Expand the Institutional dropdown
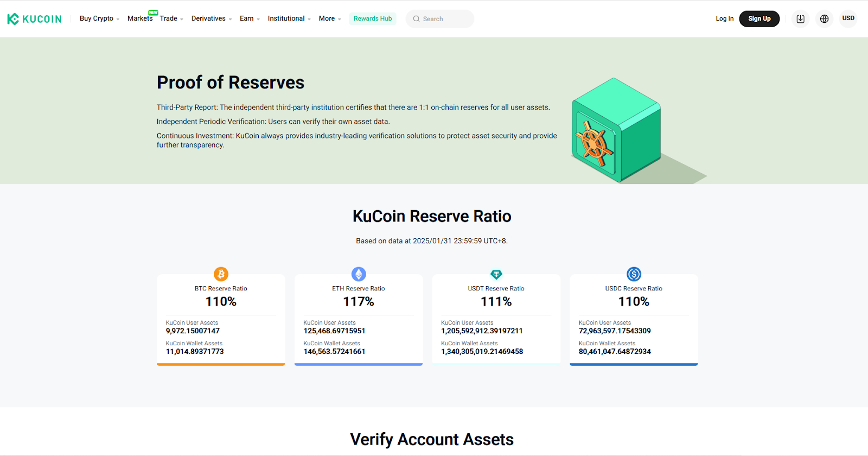Image resolution: width=868 pixels, height=456 pixels. click(x=289, y=18)
